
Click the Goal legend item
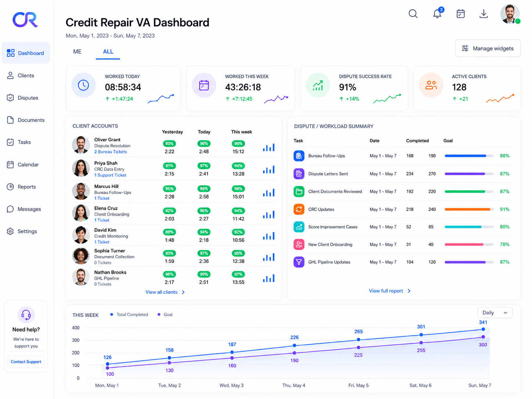coord(165,314)
